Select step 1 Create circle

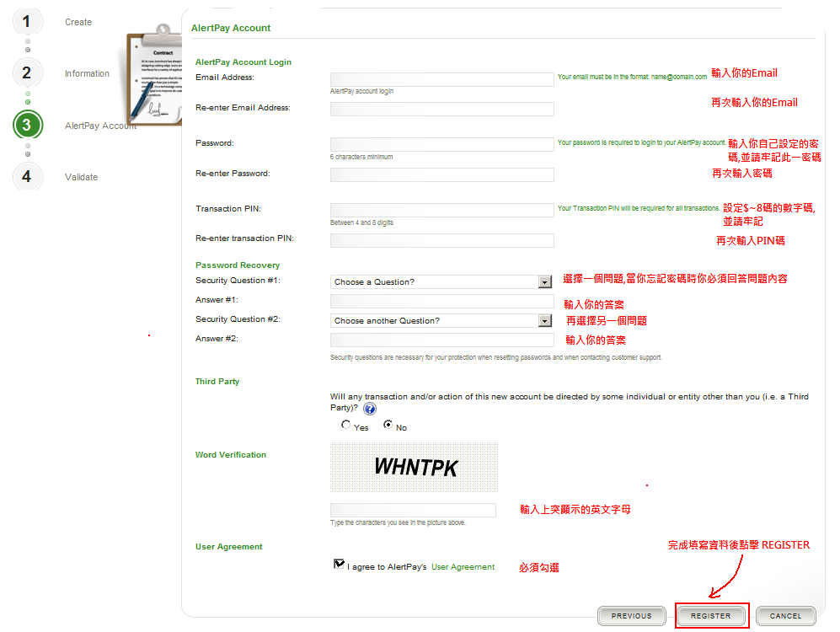tap(26, 22)
